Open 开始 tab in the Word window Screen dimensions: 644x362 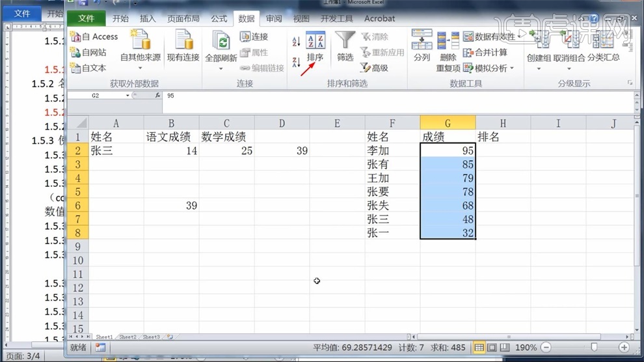(54, 13)
